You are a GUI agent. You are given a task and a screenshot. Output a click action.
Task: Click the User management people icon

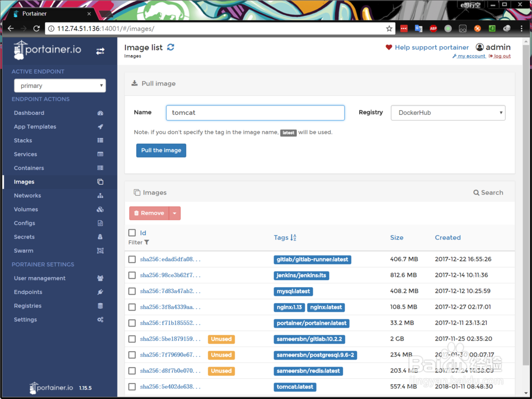point(100,278)
